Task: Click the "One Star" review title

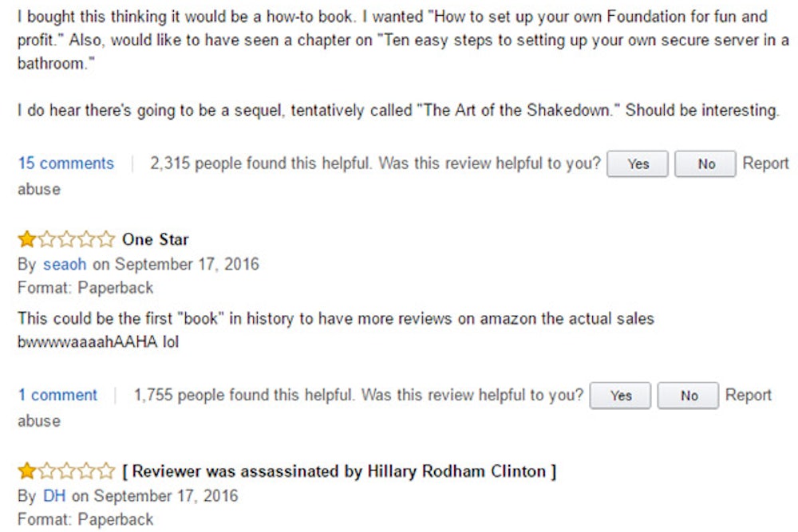Action: (x=156, y=239)
